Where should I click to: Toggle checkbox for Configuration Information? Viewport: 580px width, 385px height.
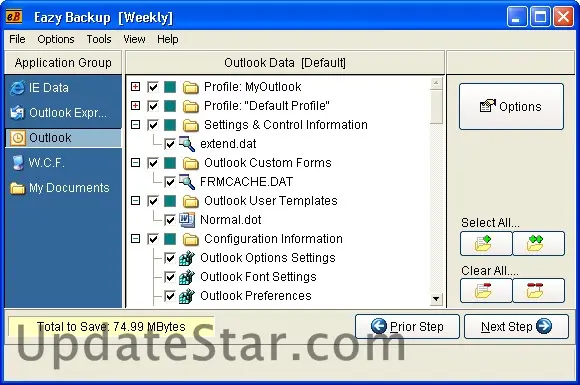coord(153,239)
